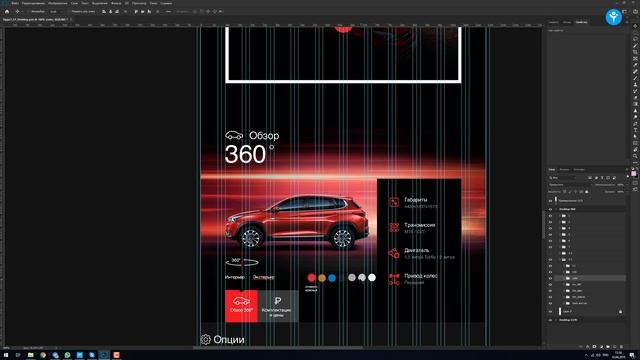Hide the Layer 2 layer
This screenshot has height=360, width=640.
coord(550,311)
